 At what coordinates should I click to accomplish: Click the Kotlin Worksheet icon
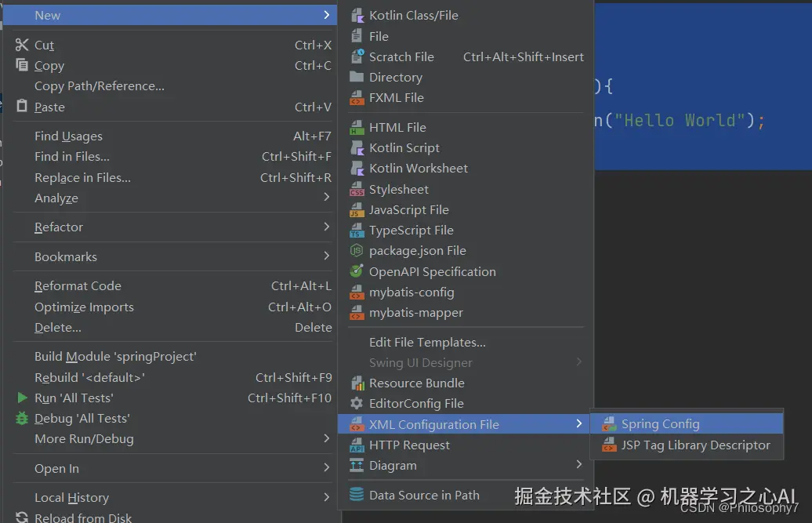point(357,168)
